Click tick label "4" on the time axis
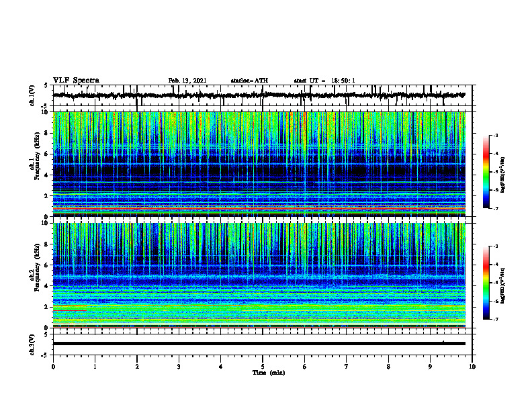Image resolution: width=532 pixels, height=411 pixels. [221, 367]
